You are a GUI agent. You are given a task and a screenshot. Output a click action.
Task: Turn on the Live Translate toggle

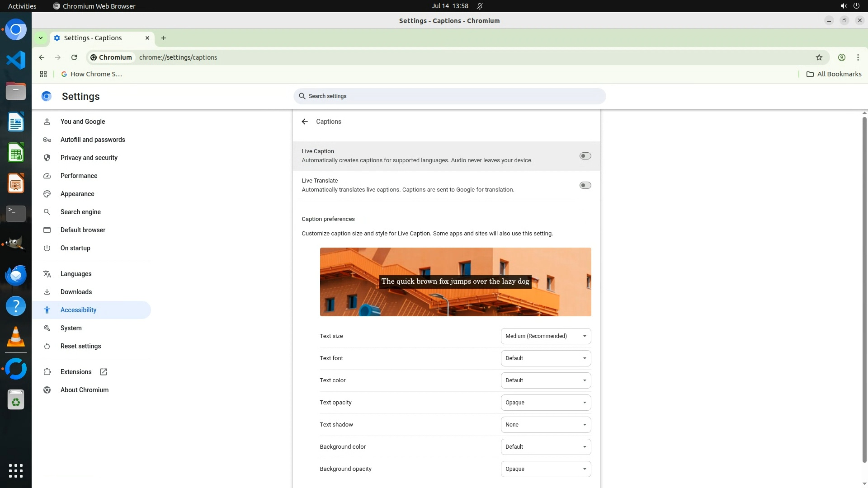pos(585,185)
